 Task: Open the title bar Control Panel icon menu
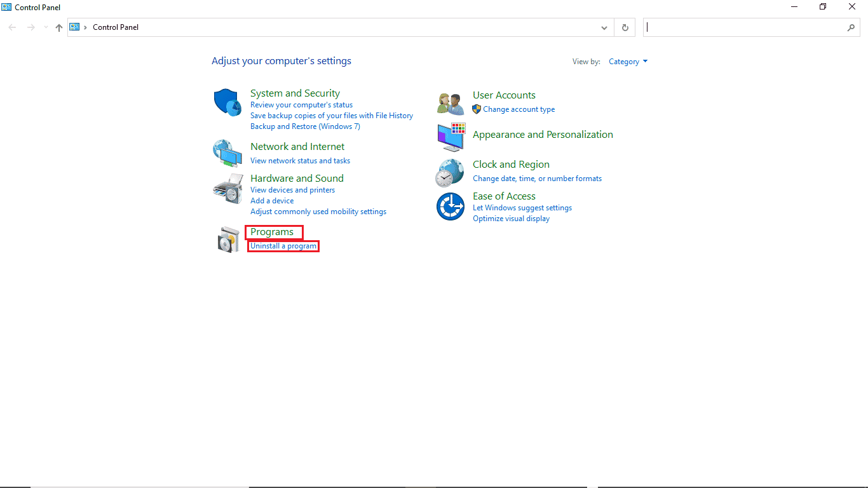pos(7,7)
